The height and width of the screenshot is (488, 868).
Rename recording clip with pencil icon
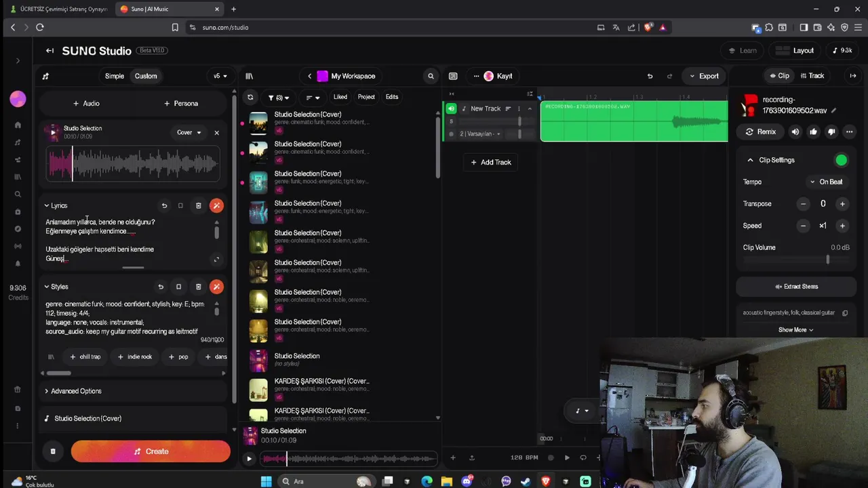(x=833, y=110)
